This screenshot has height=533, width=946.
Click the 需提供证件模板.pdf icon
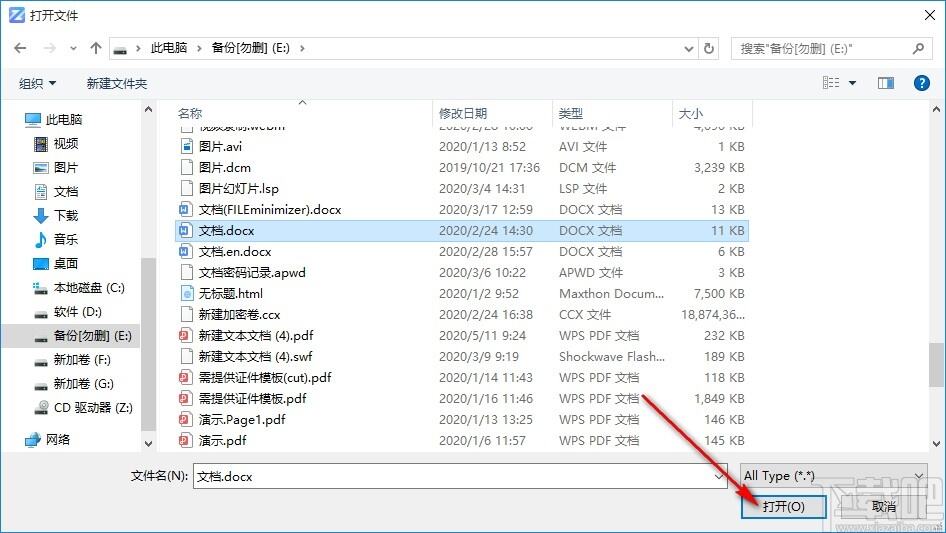185,398
